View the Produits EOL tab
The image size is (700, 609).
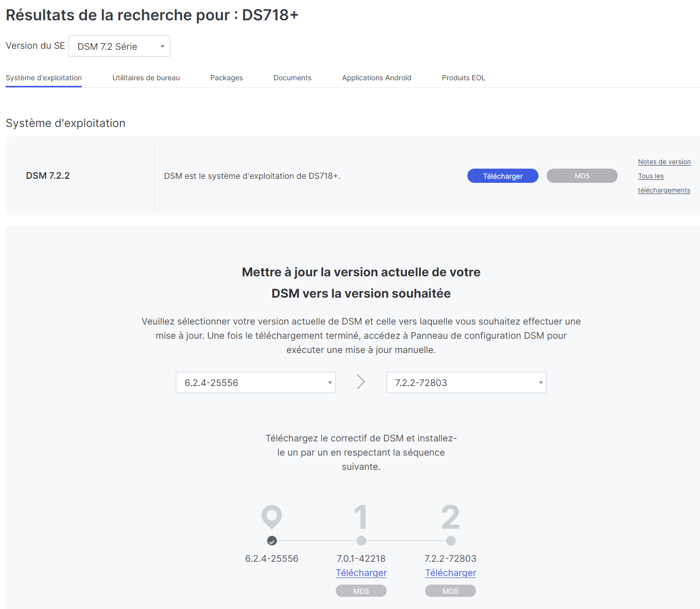463,78
